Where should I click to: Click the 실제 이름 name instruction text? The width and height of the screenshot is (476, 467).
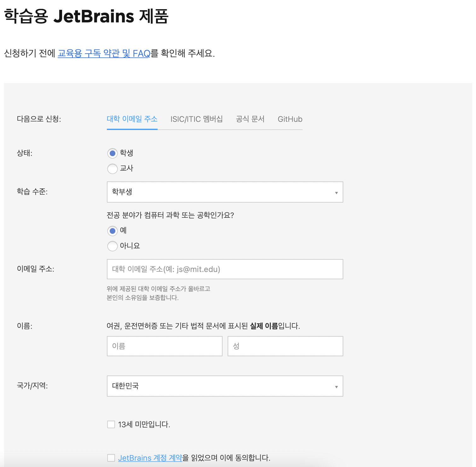[x=203, y=326]
